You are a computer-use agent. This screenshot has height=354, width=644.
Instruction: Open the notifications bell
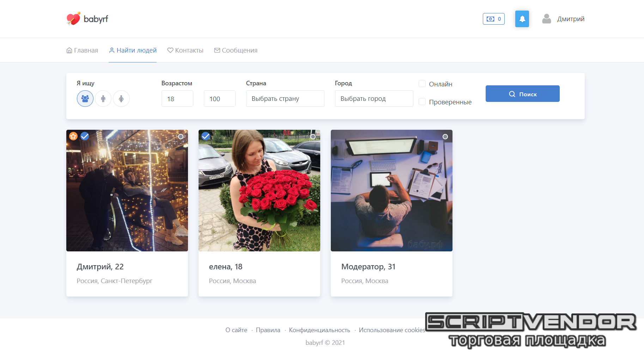coord(522,19)
